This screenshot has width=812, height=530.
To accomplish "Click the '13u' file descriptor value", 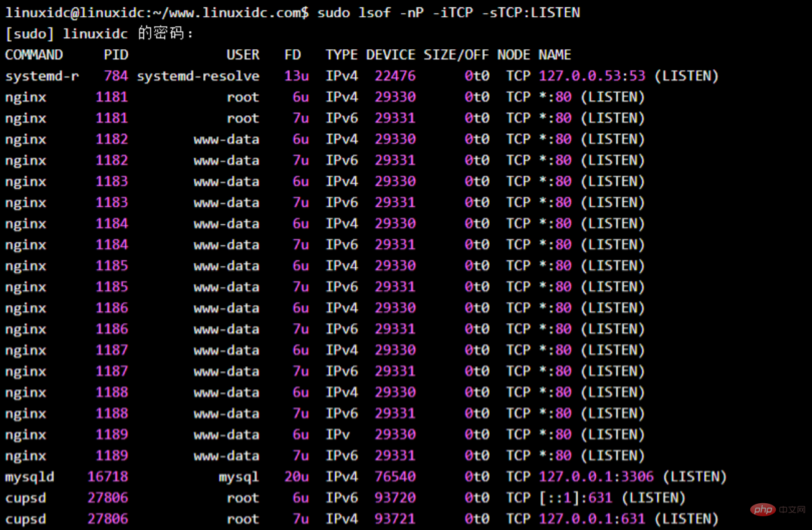I will 297,76.
